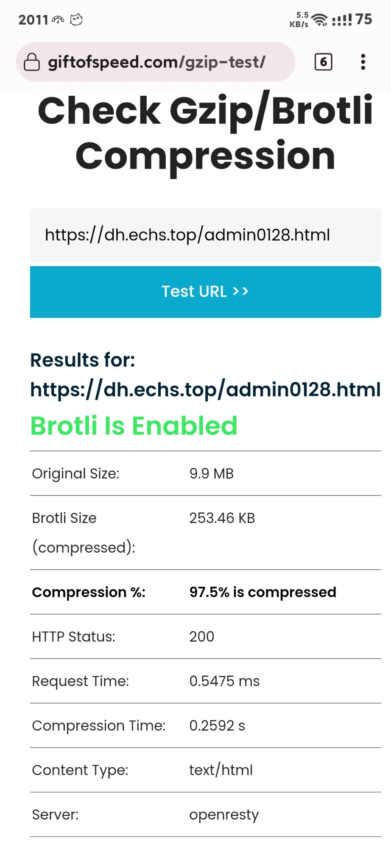
Task: Click the giftofspeed.com address bar
Action: [x=156, y=62]
